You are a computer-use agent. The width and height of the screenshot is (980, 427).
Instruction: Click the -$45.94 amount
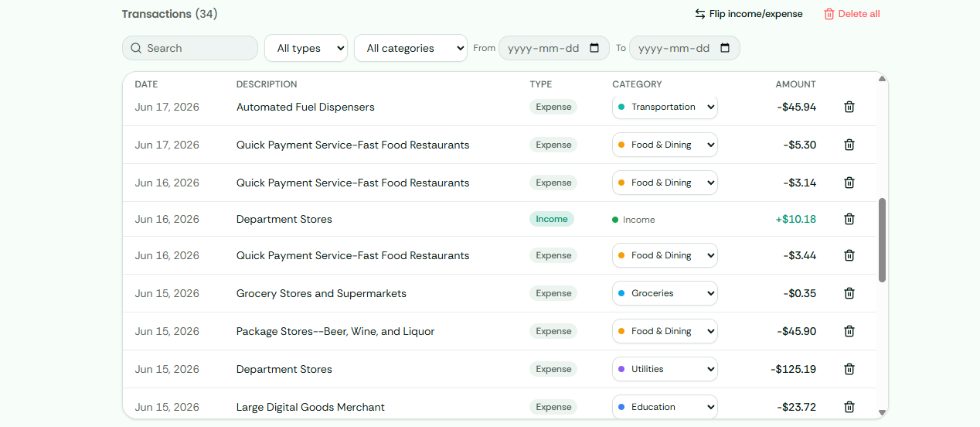click(796, 107)
